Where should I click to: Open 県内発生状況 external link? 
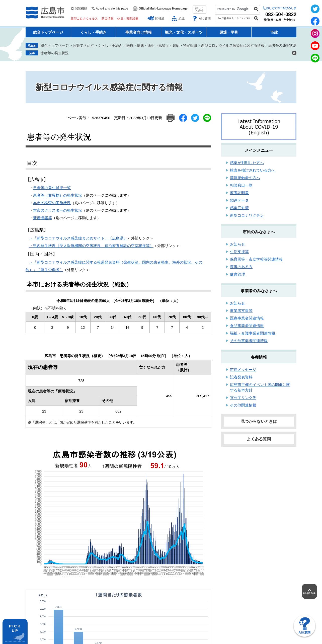pyautogui.click(x=91, y=246)
